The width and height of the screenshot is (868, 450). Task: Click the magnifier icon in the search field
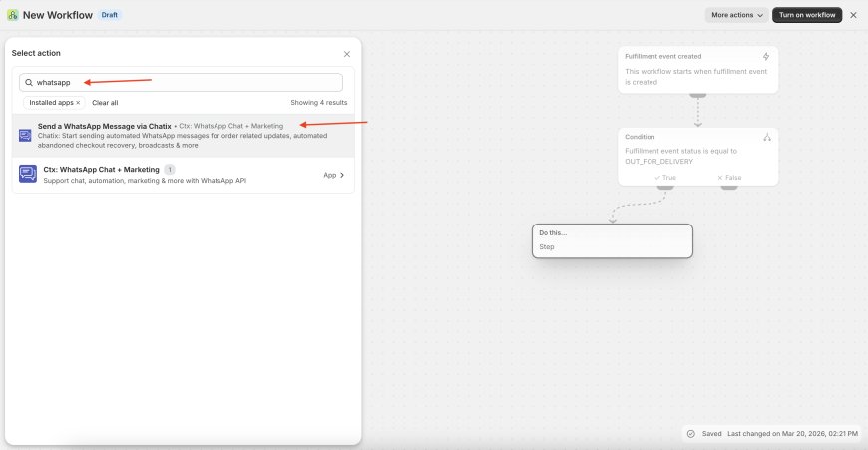point(29,82)
